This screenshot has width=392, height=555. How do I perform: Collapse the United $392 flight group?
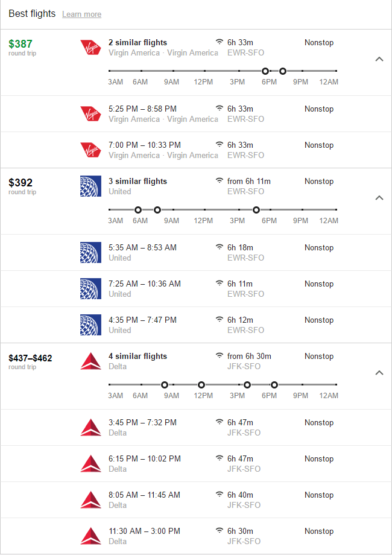tap(379, 198)
